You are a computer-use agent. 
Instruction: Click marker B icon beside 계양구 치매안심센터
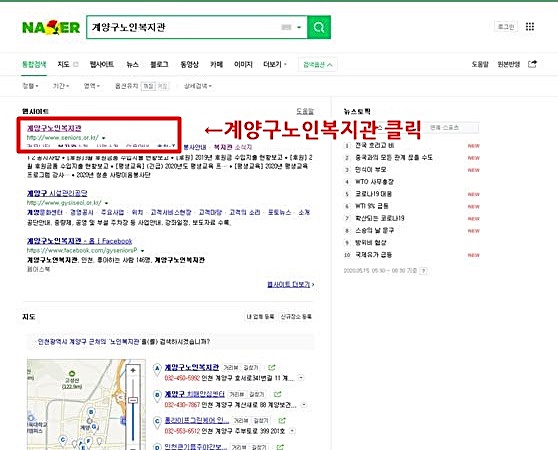157,396
